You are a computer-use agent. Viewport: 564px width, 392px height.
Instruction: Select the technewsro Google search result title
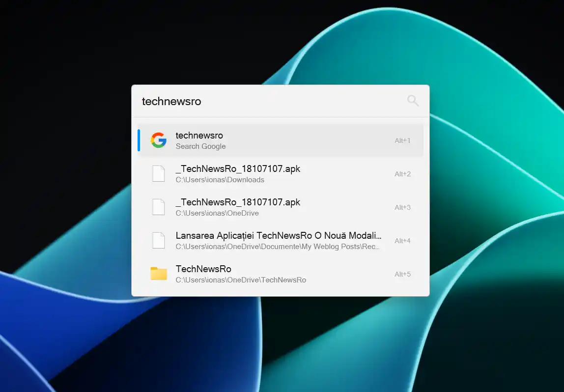(199, 135)
